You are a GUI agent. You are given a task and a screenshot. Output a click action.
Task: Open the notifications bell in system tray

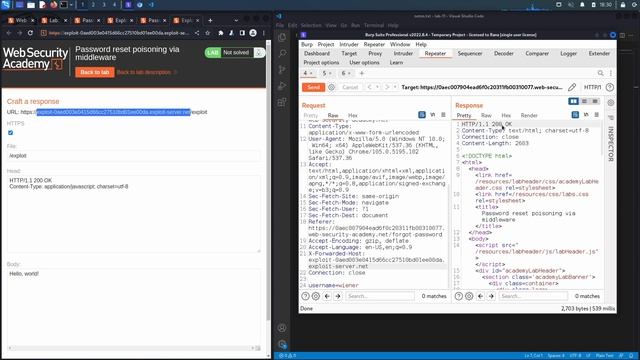point(582,5)
